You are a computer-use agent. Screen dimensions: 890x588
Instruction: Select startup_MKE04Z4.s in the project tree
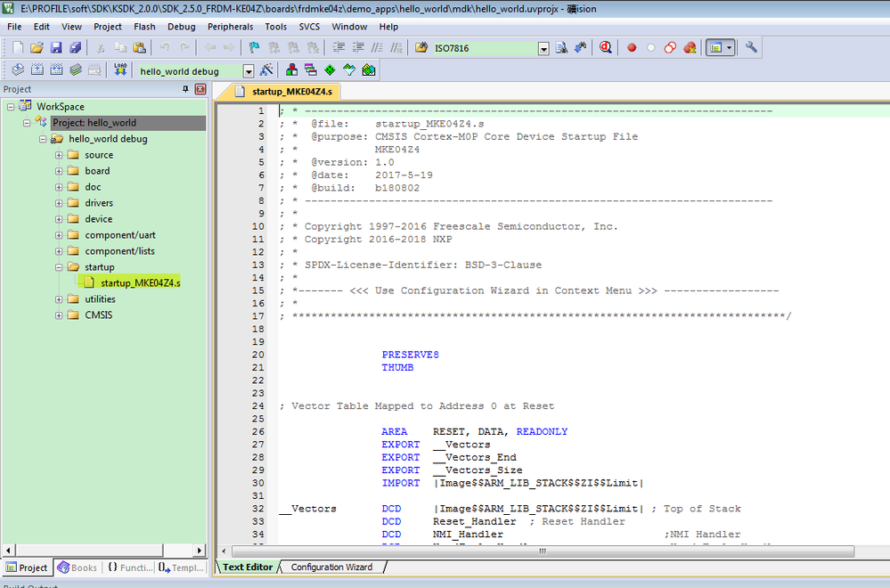[x=140, y=282]
